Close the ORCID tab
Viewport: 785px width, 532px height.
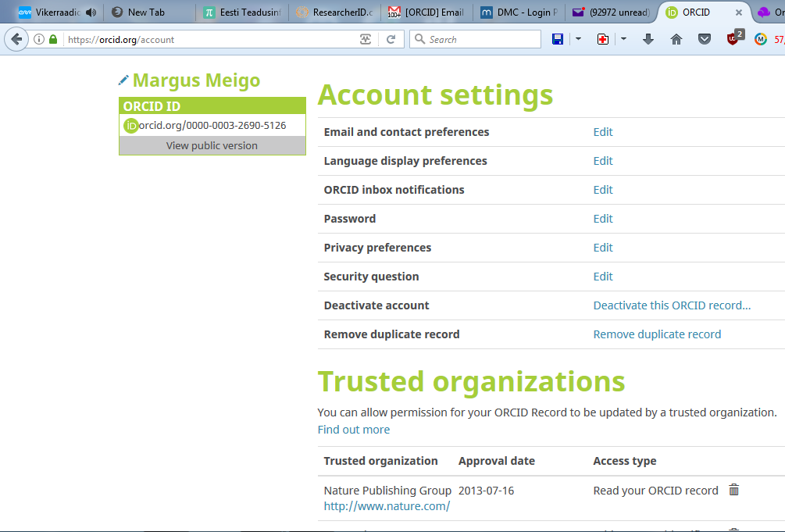click(x=738, y=12)
